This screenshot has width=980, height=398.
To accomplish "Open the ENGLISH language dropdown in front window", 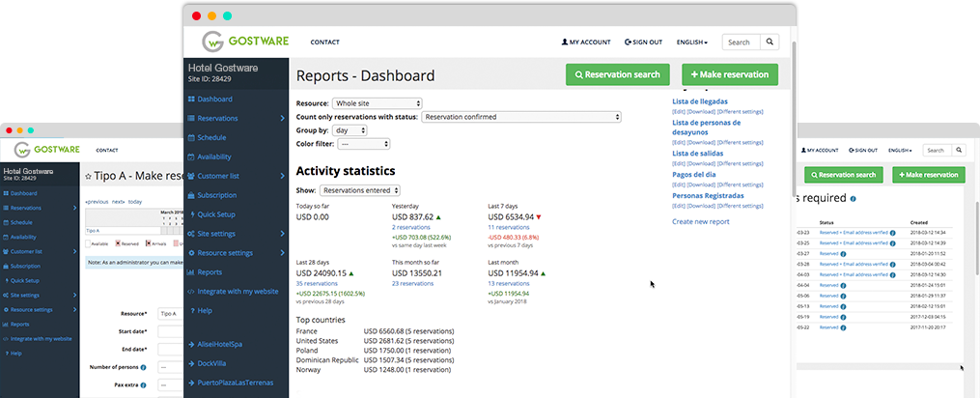I will coord(692,43).
